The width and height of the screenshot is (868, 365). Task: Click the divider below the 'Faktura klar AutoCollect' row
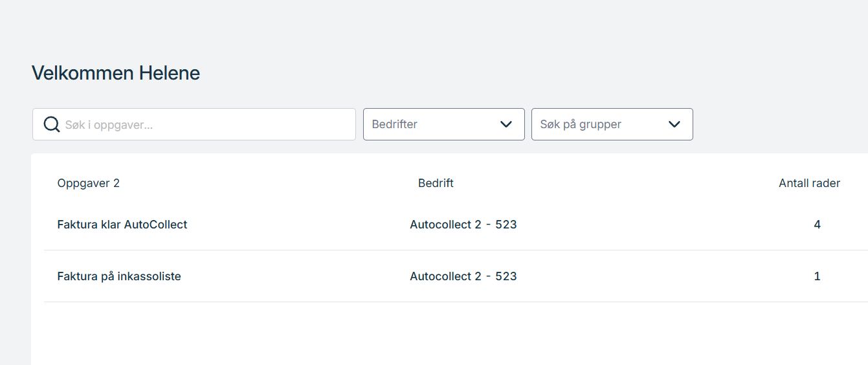point(456,250)
